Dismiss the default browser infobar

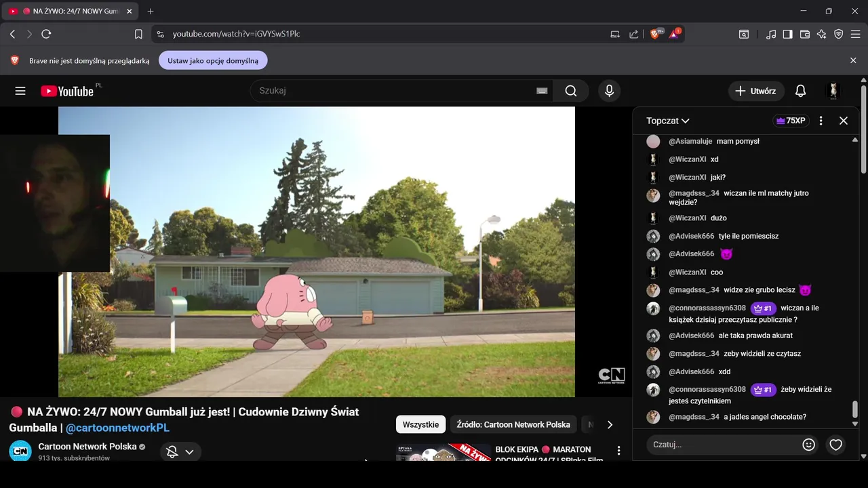coord(853,60)
